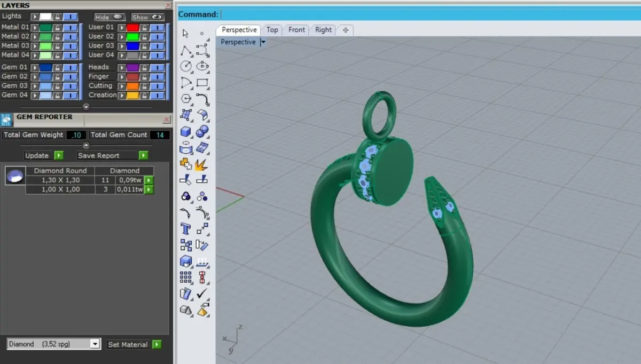Select the Perspective viewport tab
The height and width of the screenshot is (364, 641).
click(239, 30)
